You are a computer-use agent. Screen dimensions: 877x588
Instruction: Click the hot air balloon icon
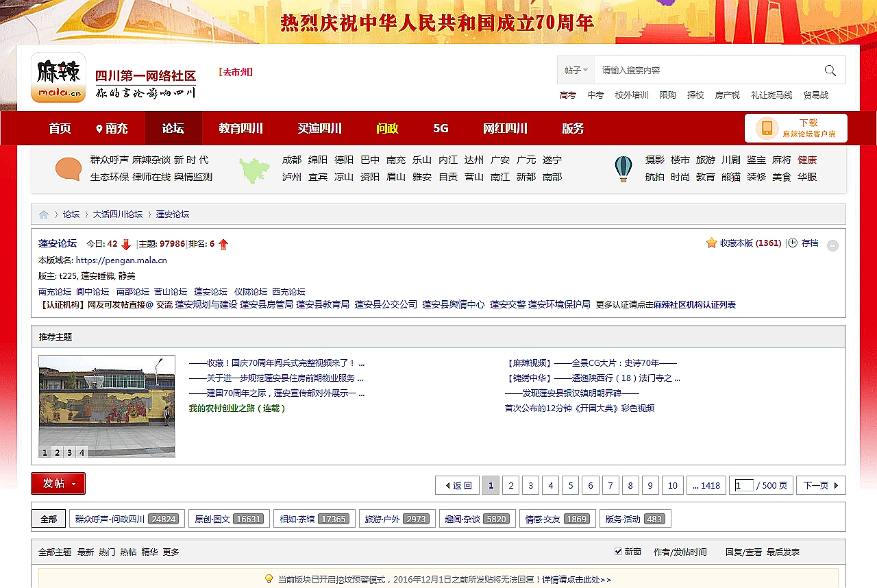623,169
